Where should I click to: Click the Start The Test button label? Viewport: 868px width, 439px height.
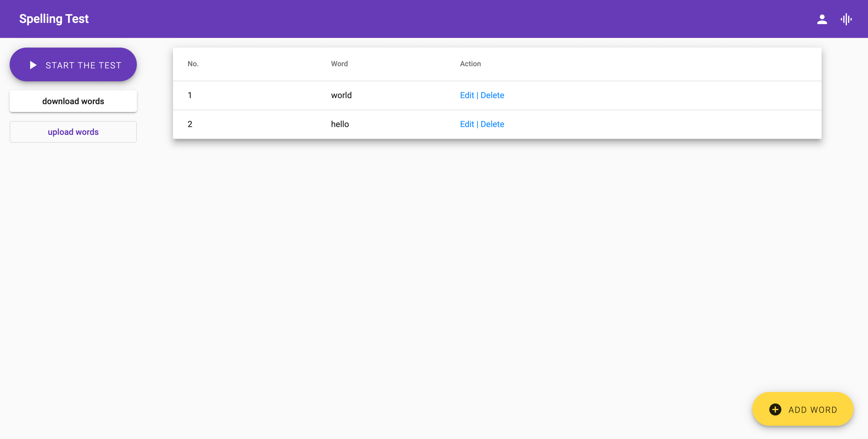pos(83,65)
